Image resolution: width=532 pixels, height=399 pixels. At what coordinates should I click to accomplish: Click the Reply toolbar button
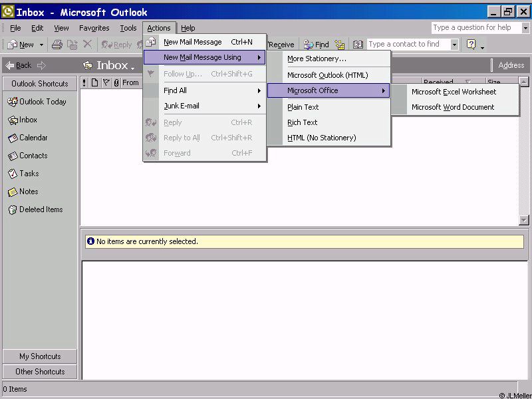(116, 45)
